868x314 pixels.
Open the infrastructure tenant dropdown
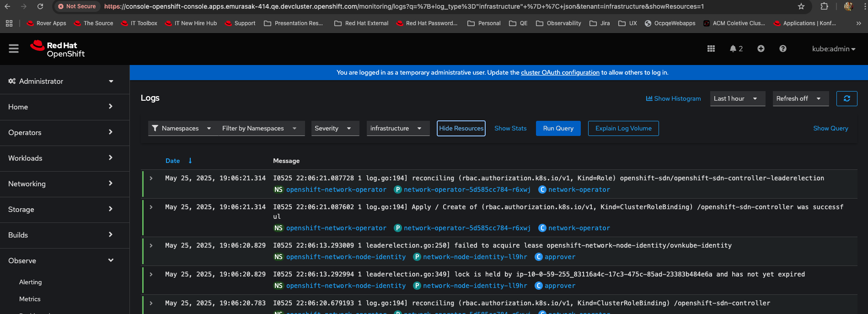click(x=397, y=128)
